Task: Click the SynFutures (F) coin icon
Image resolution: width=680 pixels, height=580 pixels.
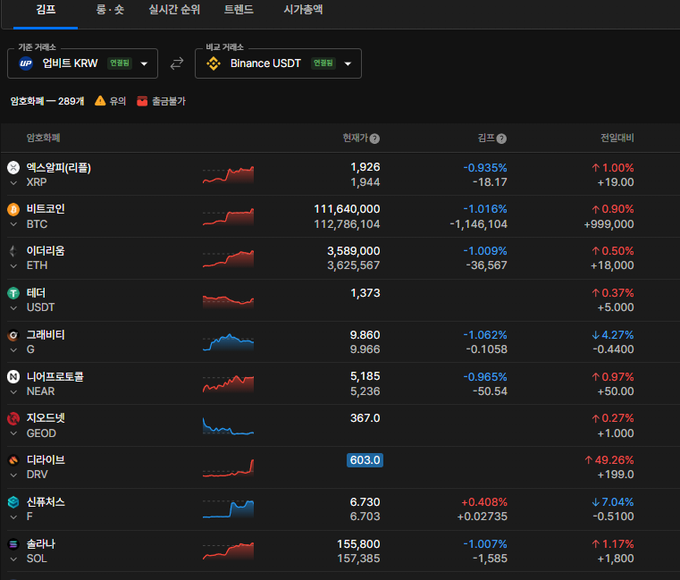Action: [13, 502]
